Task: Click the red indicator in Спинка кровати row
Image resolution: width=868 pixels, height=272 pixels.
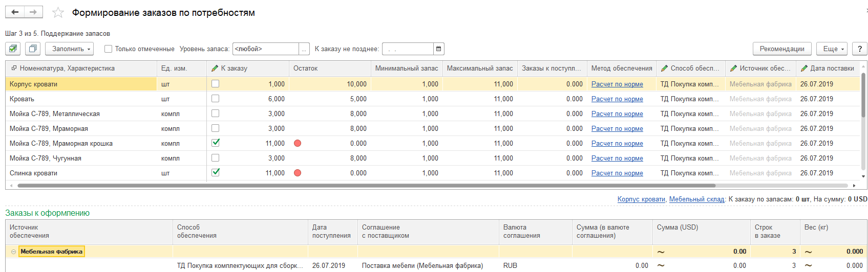Action: (x=298, y=173)
